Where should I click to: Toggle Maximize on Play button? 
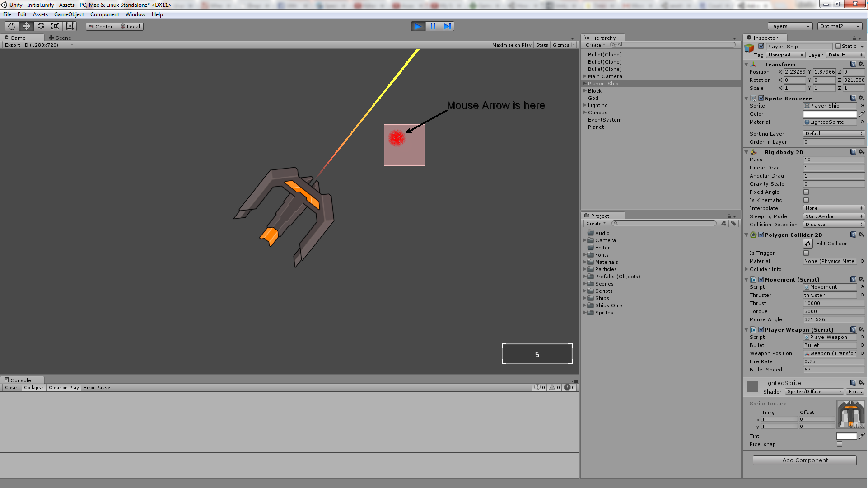click(x=511, y=45)
